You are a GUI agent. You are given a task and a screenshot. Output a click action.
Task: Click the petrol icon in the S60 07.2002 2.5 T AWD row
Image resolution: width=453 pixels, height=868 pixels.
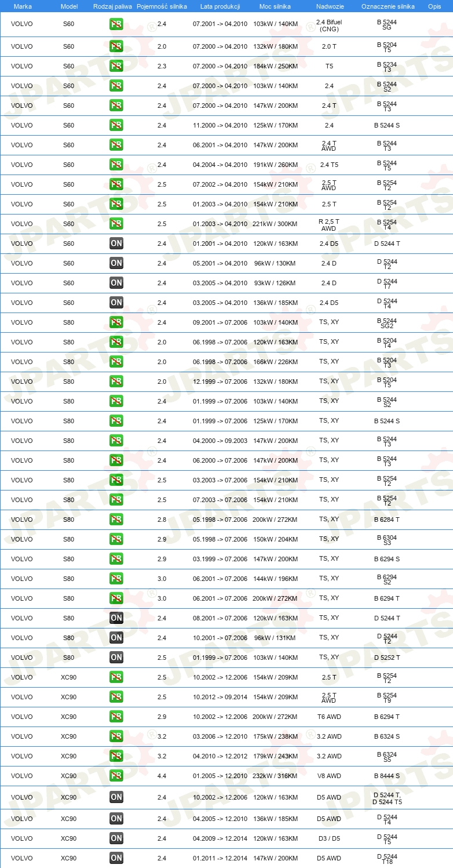[x=116, y=184]
